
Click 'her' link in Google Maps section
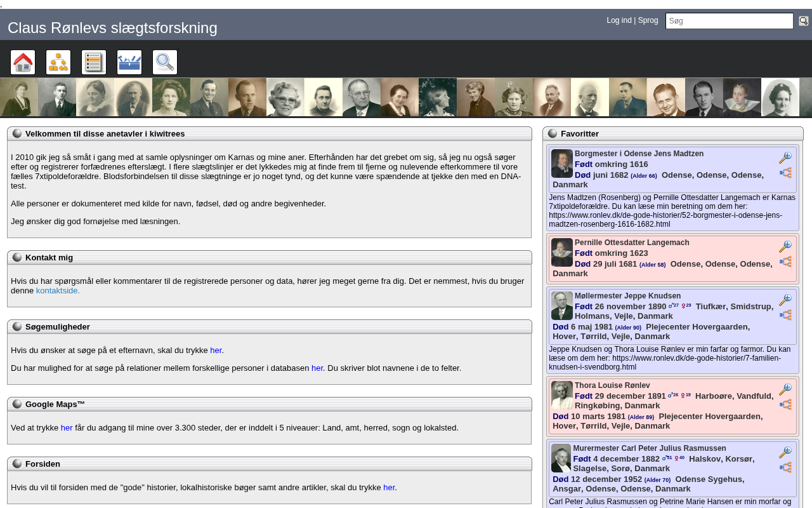(x=67, y=428)
